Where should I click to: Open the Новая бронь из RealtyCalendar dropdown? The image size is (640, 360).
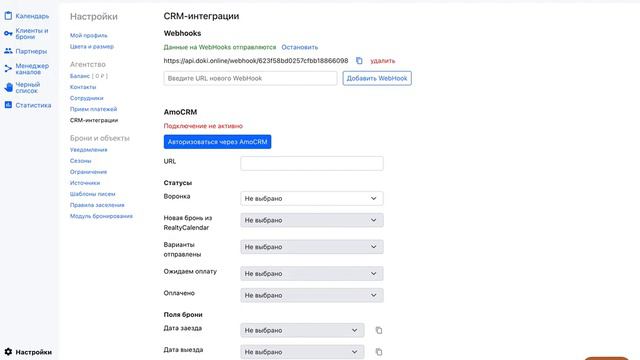click(x=312, y=220)
